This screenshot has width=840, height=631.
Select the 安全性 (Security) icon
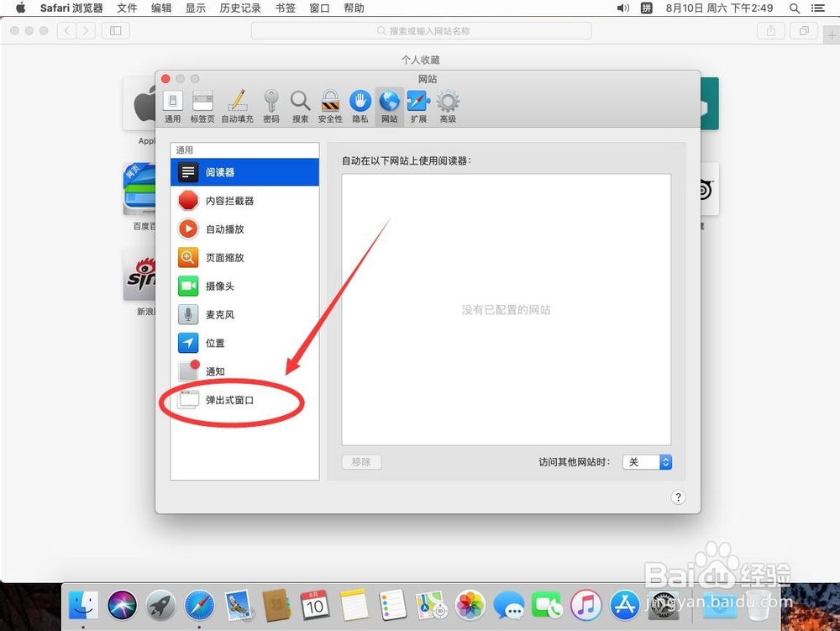330,104
